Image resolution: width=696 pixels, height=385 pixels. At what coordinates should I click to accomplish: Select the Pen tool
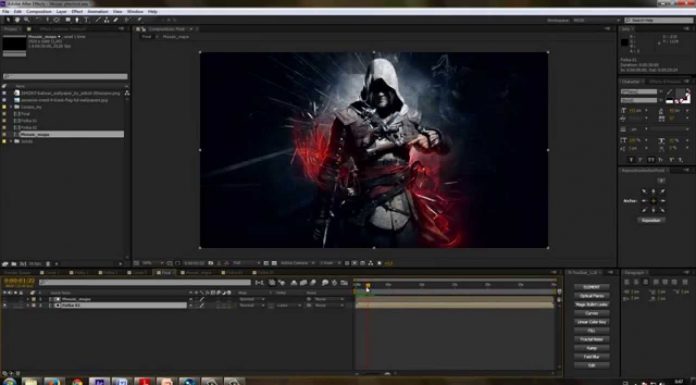pyautogui.click(x=77, y=20)
